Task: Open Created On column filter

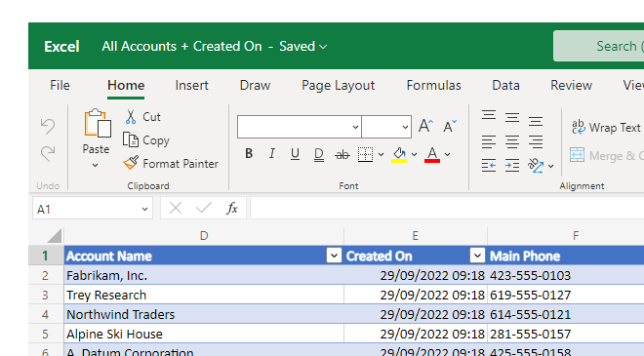Action: point(477,256)
